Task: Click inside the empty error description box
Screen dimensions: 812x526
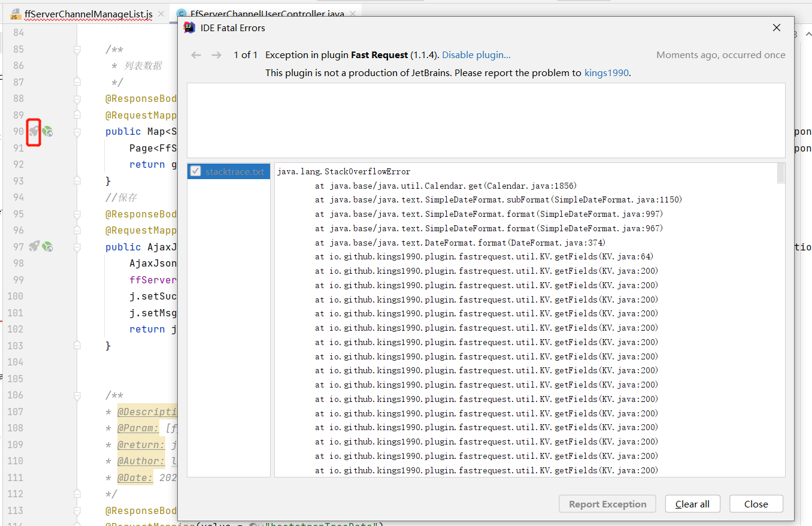Action: pos(486,120)
